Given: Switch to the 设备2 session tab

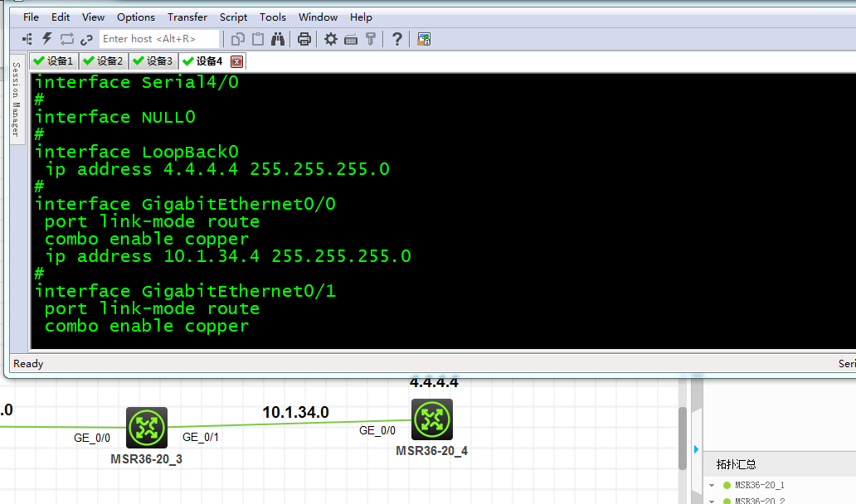Looking at the screenshot, I should (104, 61).
